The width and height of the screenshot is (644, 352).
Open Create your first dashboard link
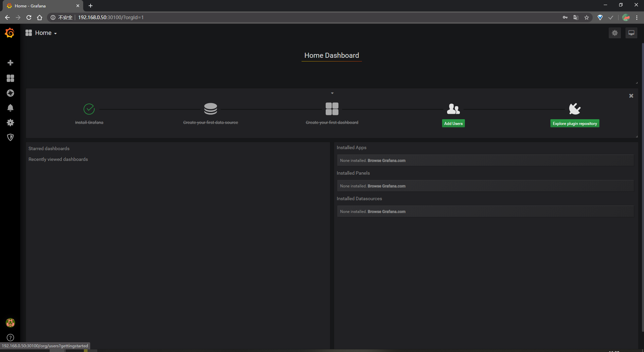(x=332, y=123)
